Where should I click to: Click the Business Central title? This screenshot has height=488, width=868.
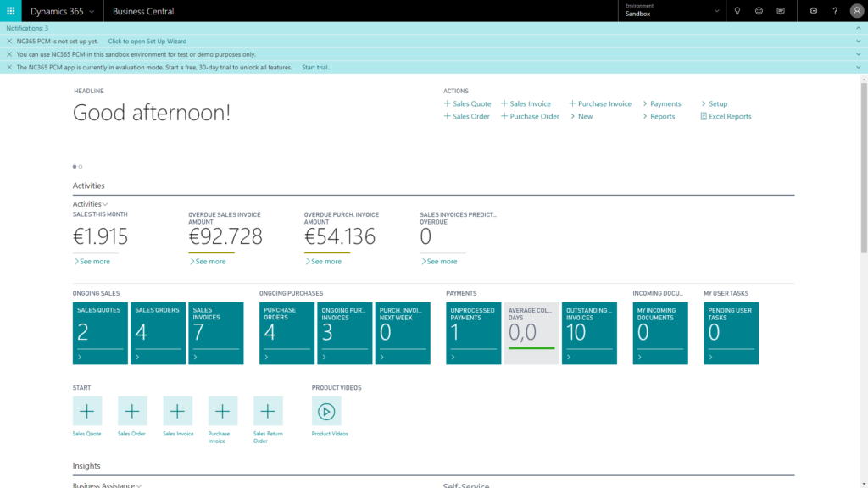click(142, 11)
